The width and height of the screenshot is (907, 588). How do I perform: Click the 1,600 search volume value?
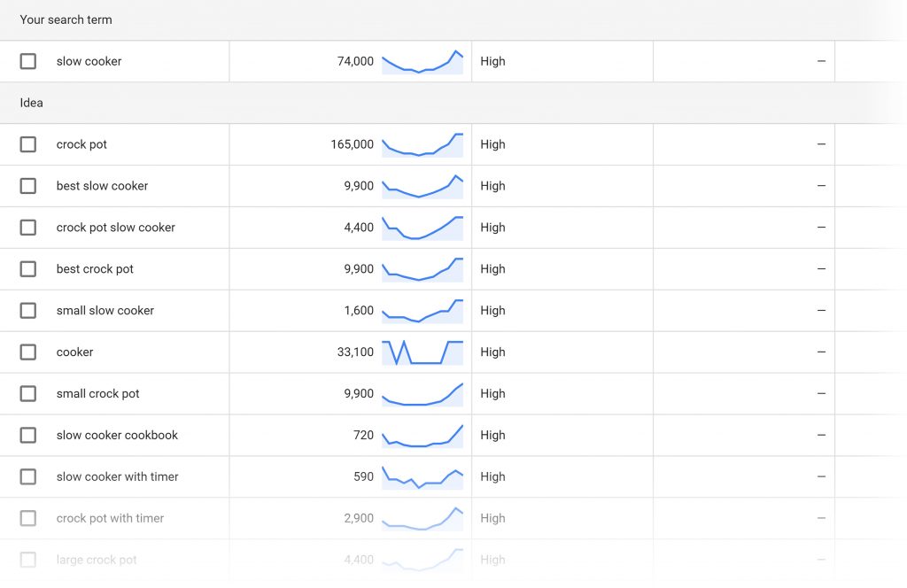[359, 311]
